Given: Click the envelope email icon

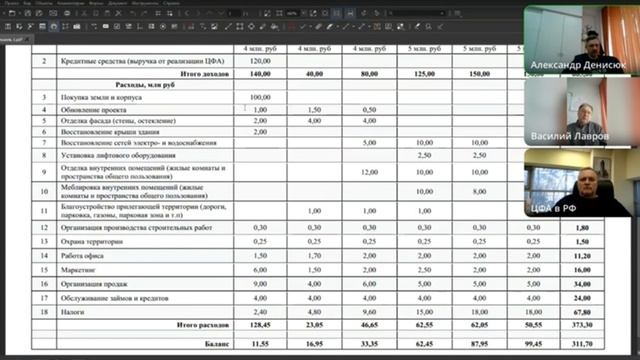Looking at the screenshot, I should (x=53, y=13).
